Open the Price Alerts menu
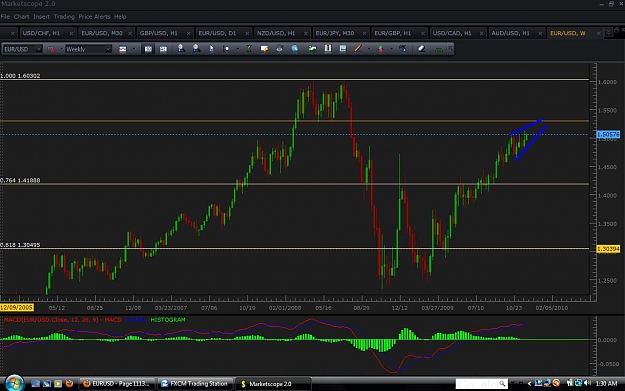The image size is (625, 391). click(x=94, y=17)
